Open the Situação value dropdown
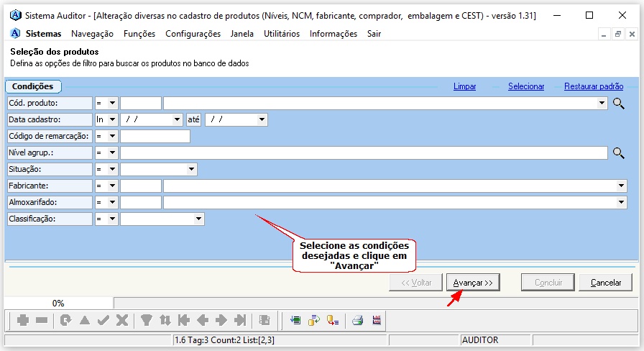This screenshot has width=644, height=351. (191, 169)
